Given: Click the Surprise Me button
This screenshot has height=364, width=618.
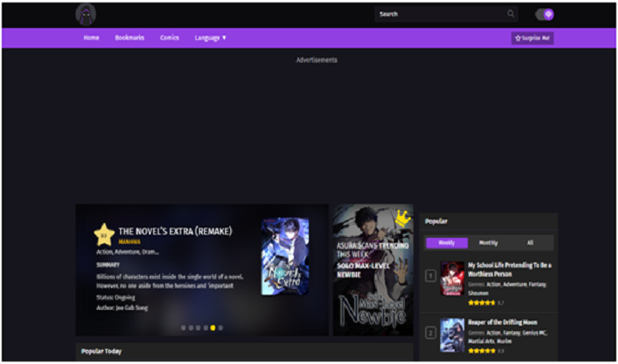Looking at the screenshot, I should pyautogui.click(x=532, y=38).
